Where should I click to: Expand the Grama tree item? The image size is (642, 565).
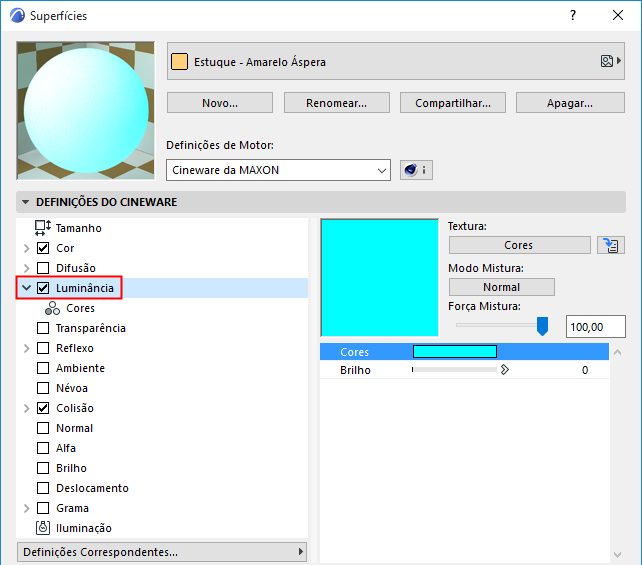click(x=27, y=508)
